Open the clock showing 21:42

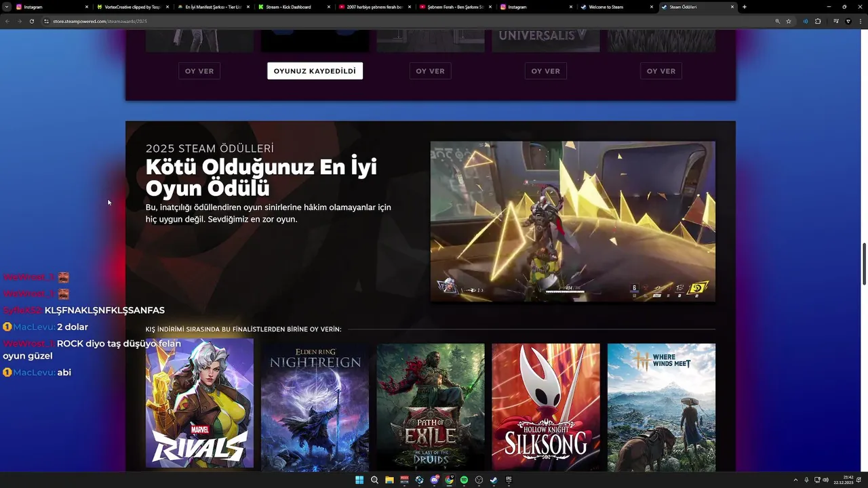[x=844, y=480]
